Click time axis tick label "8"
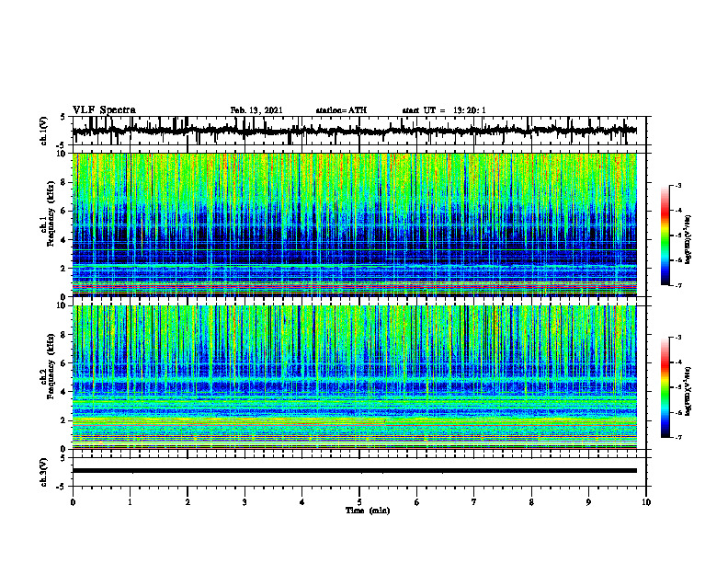This screenshot has height=563, width=728. click(531, 502)
